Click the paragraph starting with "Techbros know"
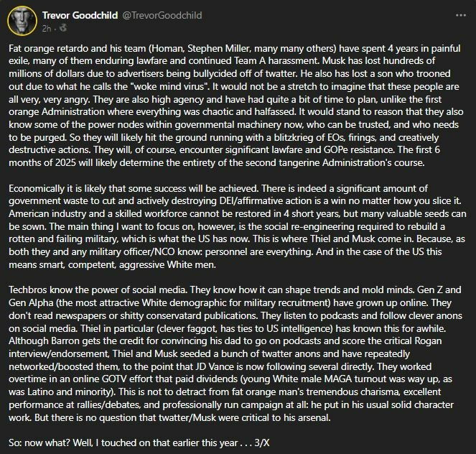This screenshot has height=454, width=476. click(235, 353)
